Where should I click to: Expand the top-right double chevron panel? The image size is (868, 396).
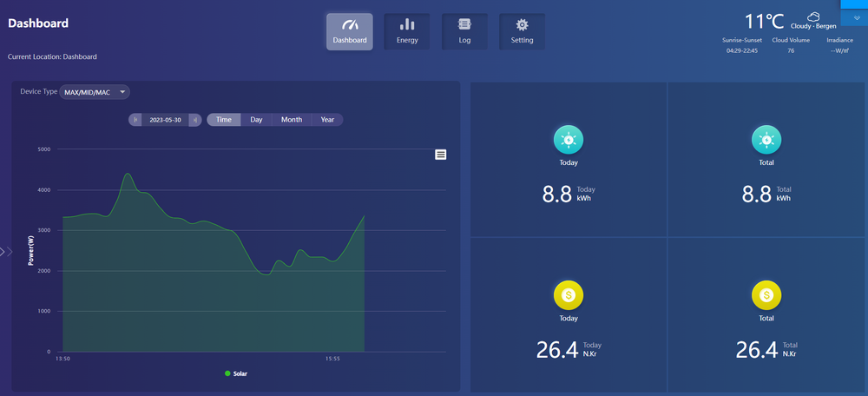click(857, 17)
